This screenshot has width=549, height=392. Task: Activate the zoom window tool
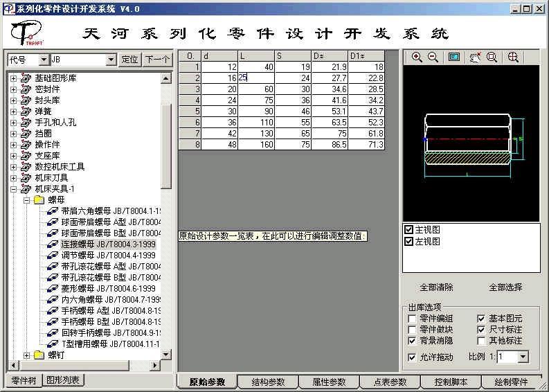click(492, 57)
